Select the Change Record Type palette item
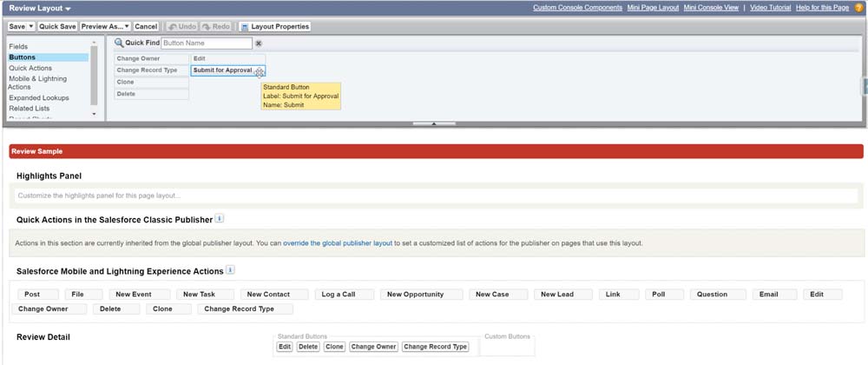 pyautogui.click(x=152, y=70)
